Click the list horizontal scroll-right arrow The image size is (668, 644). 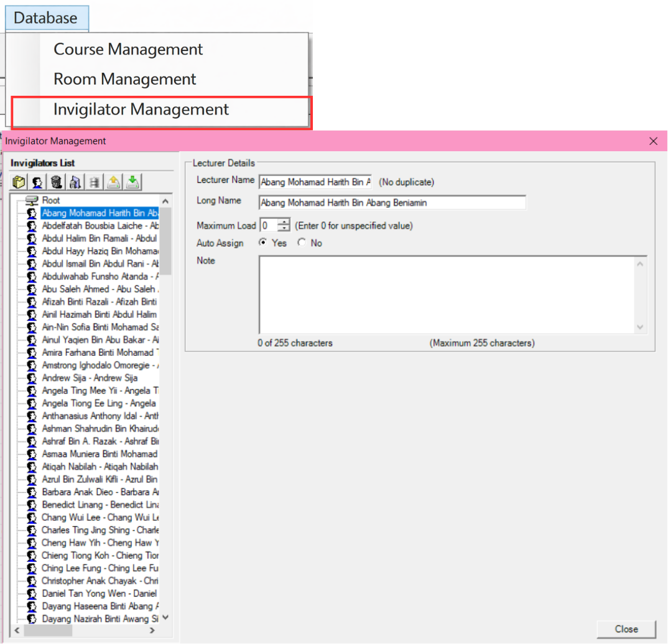[x=152, y=630]
